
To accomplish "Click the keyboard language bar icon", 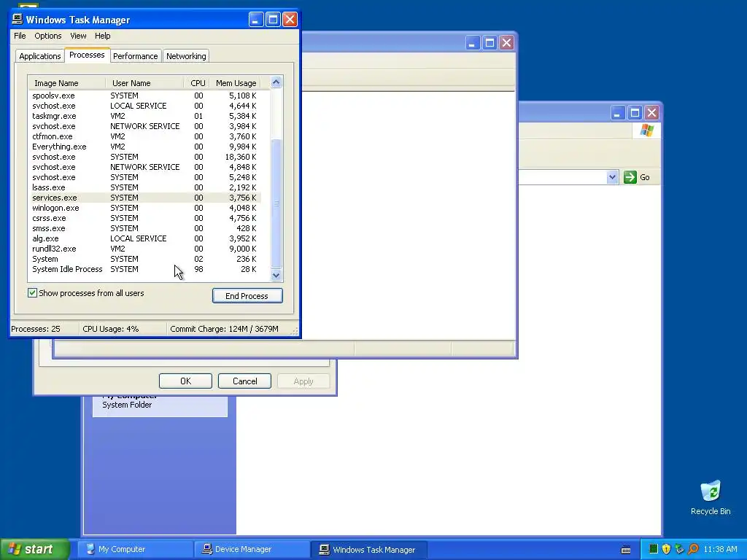I will click(x=626, y=550).
